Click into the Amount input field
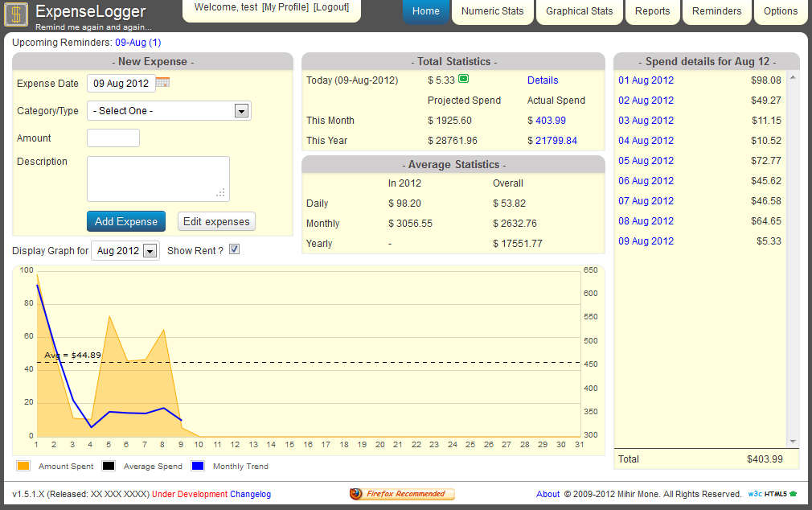 [113, 138]
